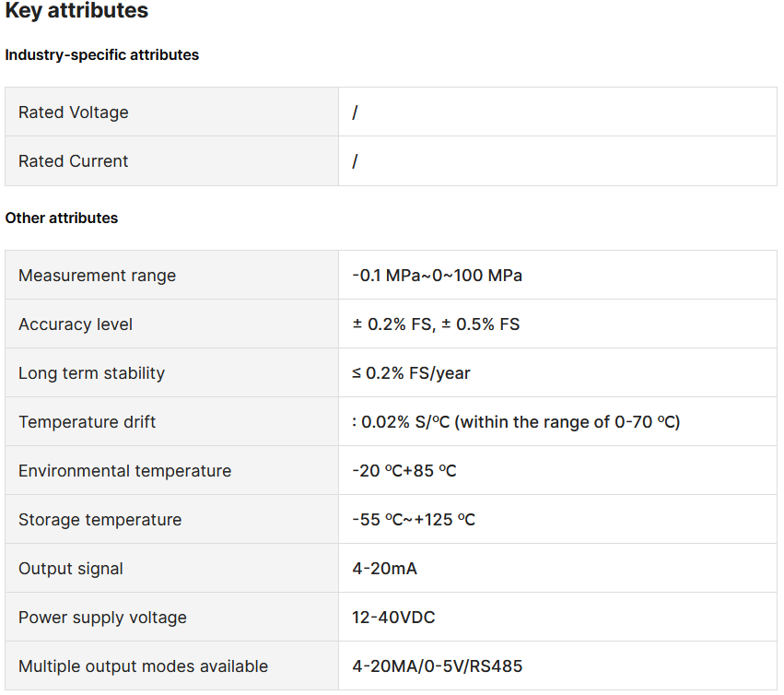Viewport: 784px width, 695px height.
Task: Click the Long term stability label
Action: pyautogui.click(x=91, y=373)
